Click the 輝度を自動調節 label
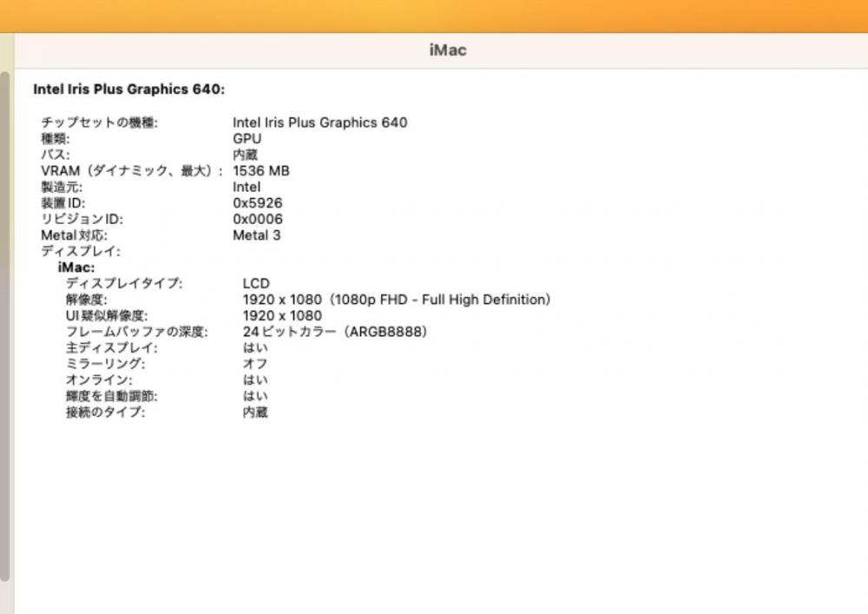 click(x=112, y=396)
